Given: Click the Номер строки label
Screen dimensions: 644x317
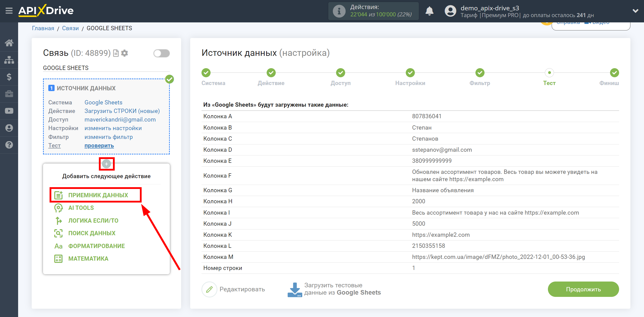Looking at the screenshot, I should click(223, 268).
